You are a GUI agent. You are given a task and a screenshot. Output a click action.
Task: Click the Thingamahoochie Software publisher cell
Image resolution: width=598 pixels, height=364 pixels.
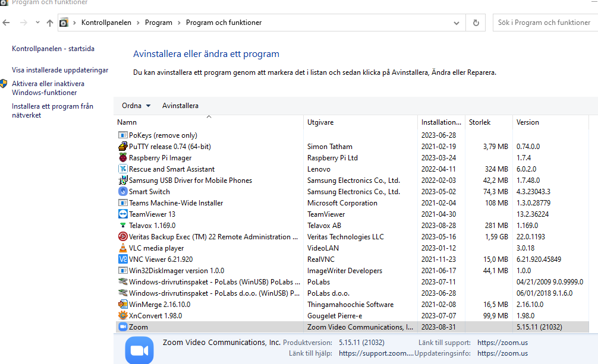[351, 305]
